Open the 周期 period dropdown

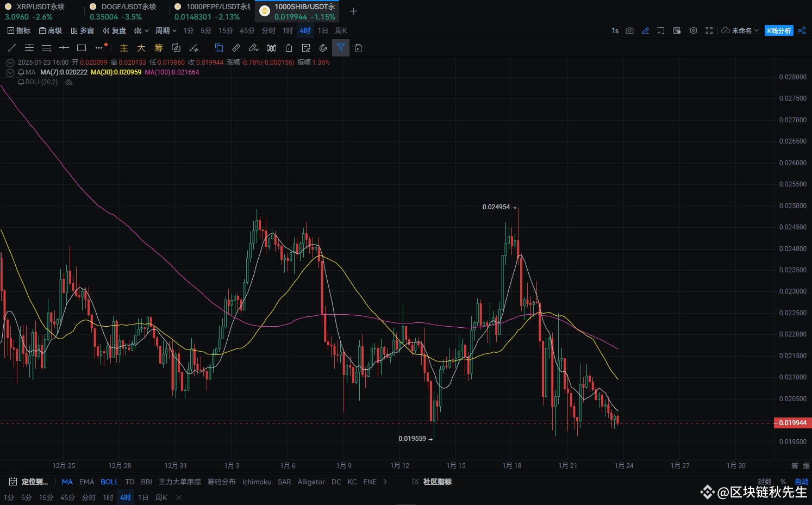(166, 31)
